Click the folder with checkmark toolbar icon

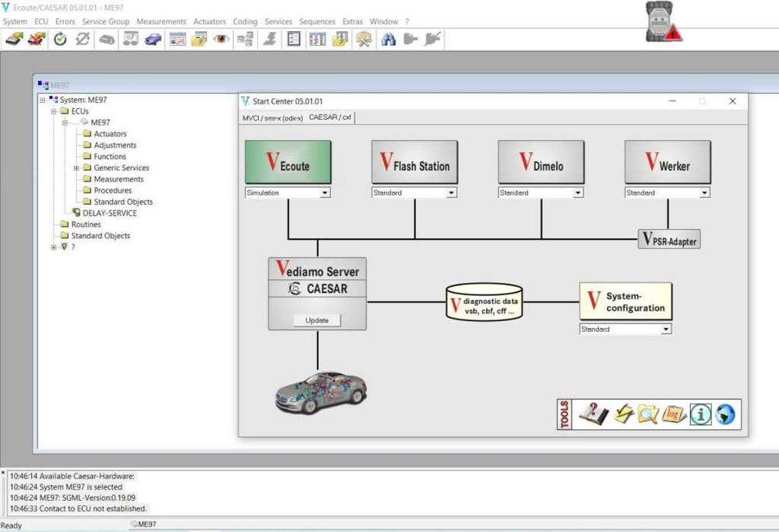click(x=199, y=39)
